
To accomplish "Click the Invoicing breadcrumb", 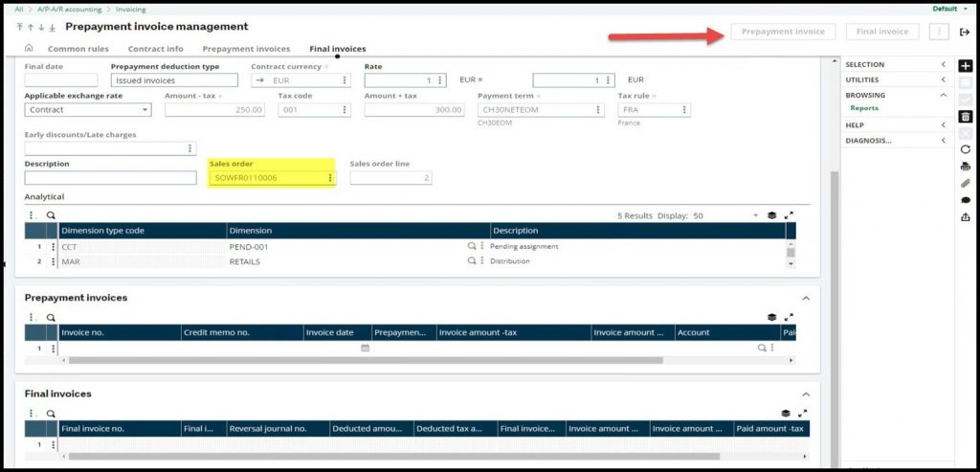I will [x=130, y=10].
